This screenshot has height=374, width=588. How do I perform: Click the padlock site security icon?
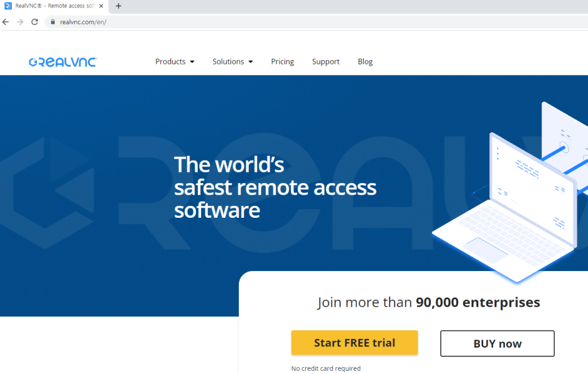pyautogui.click(x=53, y=22)
